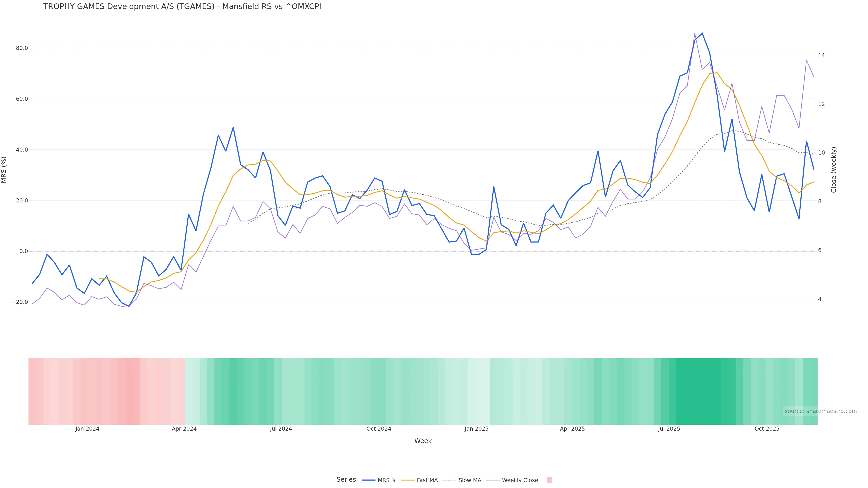Click the Jan 2025 x-axis label
This screenshot has height=488, width=868.
tap(476, 429)
